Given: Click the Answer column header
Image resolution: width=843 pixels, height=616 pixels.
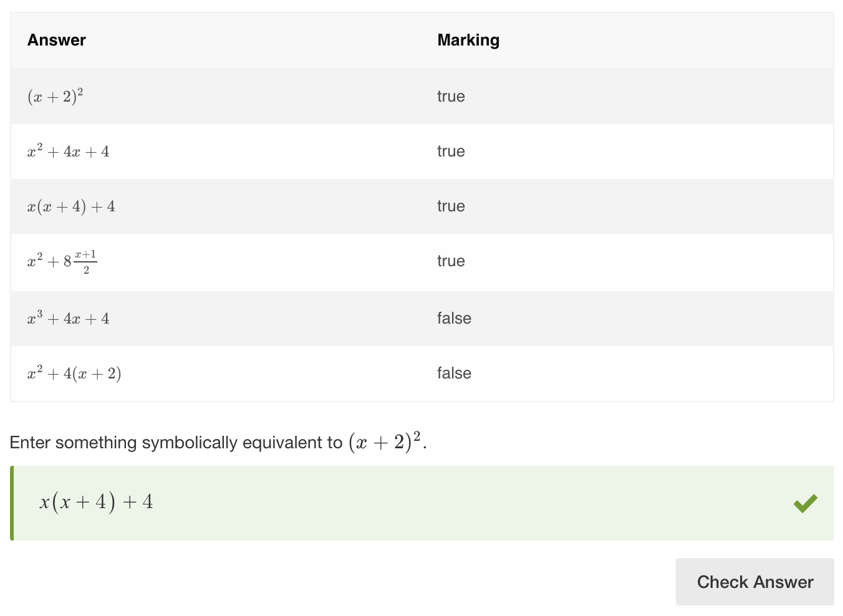Looking at the screenshot, I should tap(57, 40).
